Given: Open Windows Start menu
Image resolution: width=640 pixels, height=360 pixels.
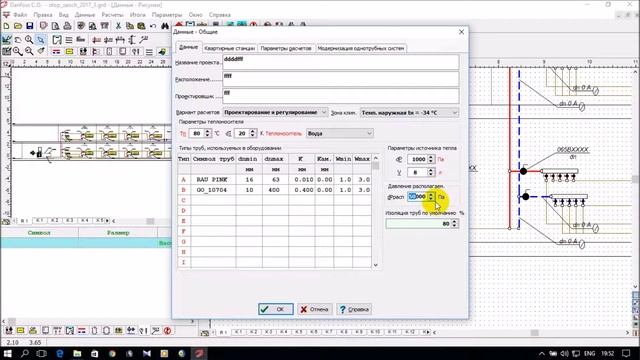Looking at the screenshot, I should click(7, 353).
